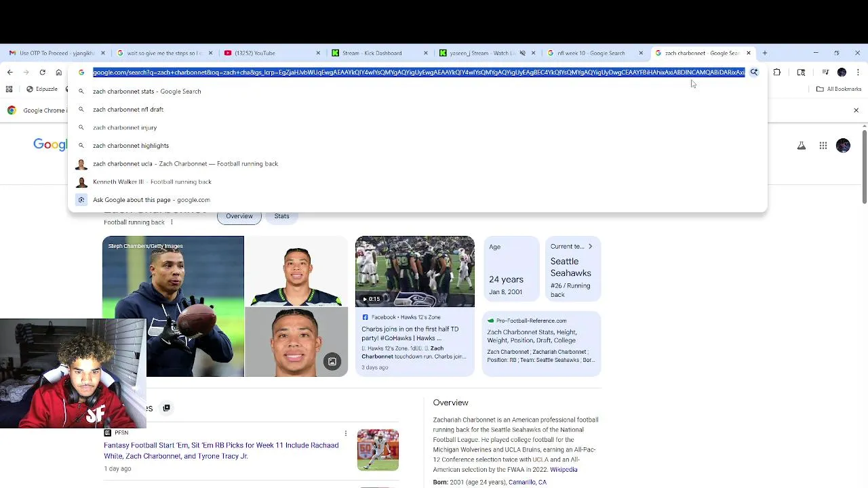Reload the current page
Viewport: 868px width, 488px height.
click(x=42, y=73)
